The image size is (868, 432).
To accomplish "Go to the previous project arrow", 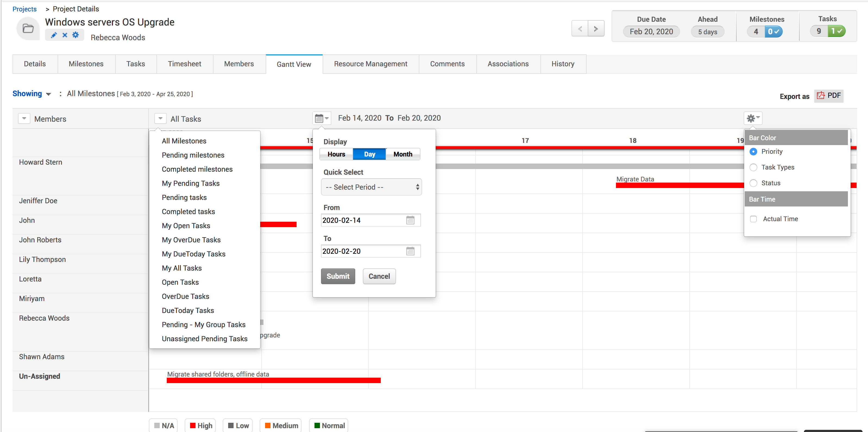I will pyautogui.click(x=580, y=29).
